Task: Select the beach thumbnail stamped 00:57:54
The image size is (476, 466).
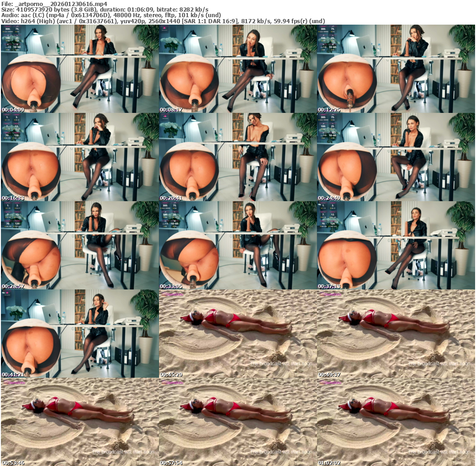Action: (238, 422)
